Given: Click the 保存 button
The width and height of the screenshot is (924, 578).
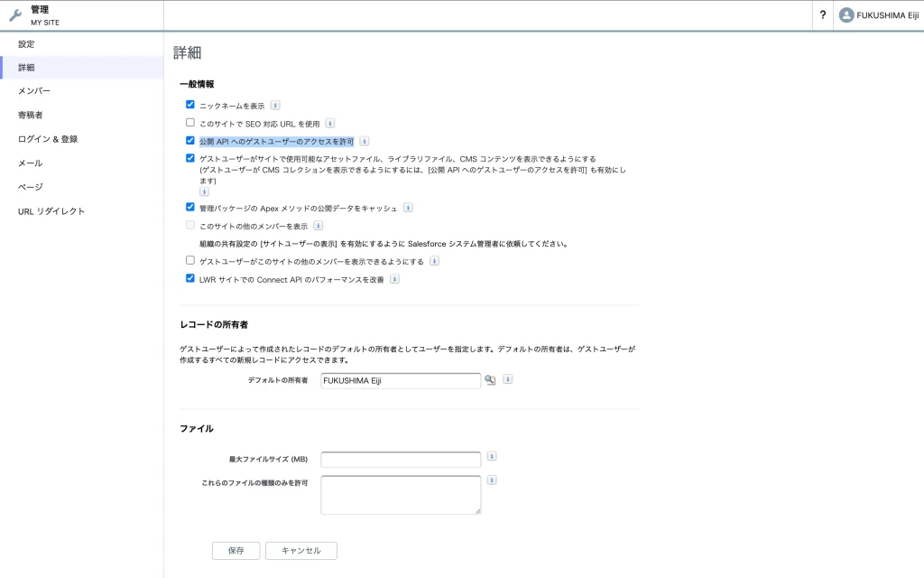Looking at the screenshot, I should coord(236,550).
